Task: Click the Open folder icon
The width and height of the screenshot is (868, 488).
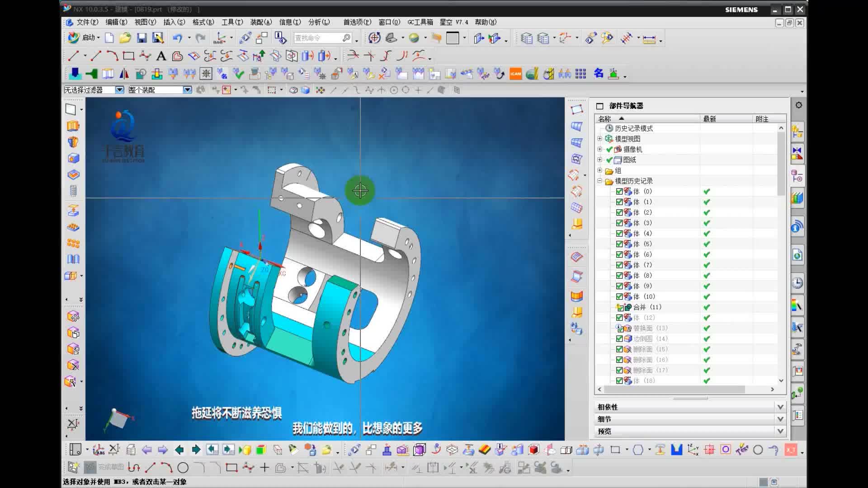Action: click(x=125, y=38)
